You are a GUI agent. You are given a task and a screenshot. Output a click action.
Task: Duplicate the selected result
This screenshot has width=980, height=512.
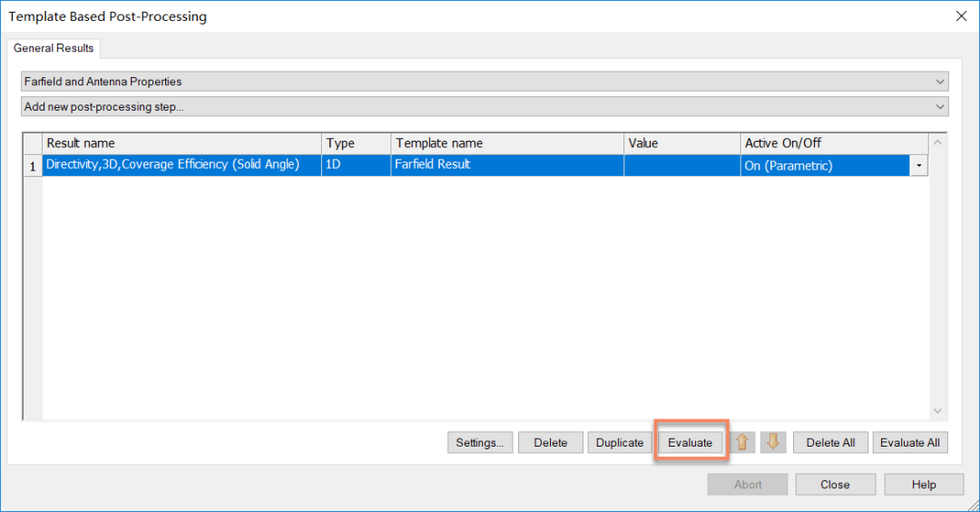click(x=620, y=443)
